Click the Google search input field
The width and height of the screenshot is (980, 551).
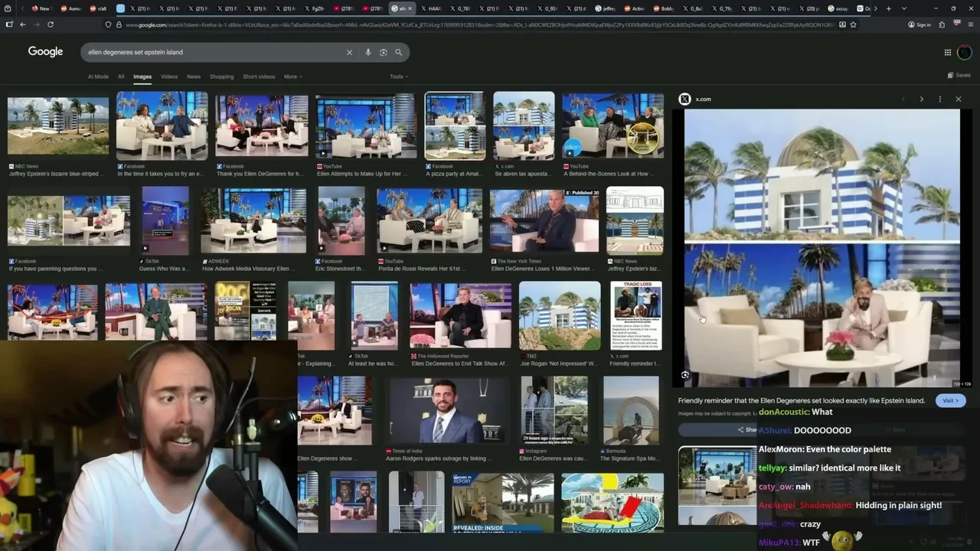[x=214, y=52]
